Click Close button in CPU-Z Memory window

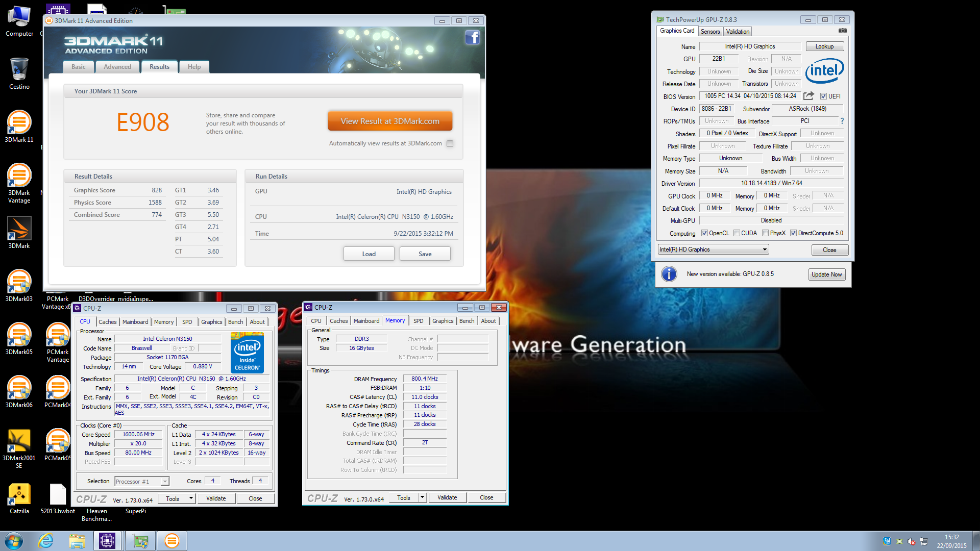486,497
